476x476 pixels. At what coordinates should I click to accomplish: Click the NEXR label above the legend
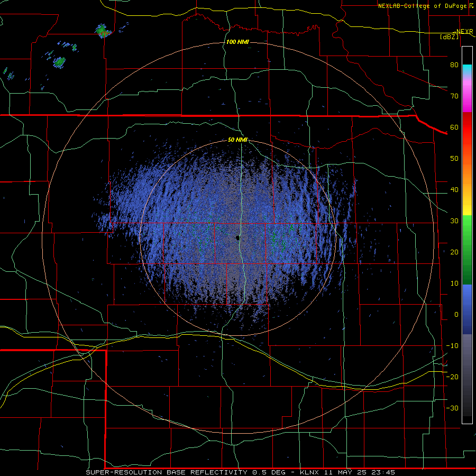464,32
